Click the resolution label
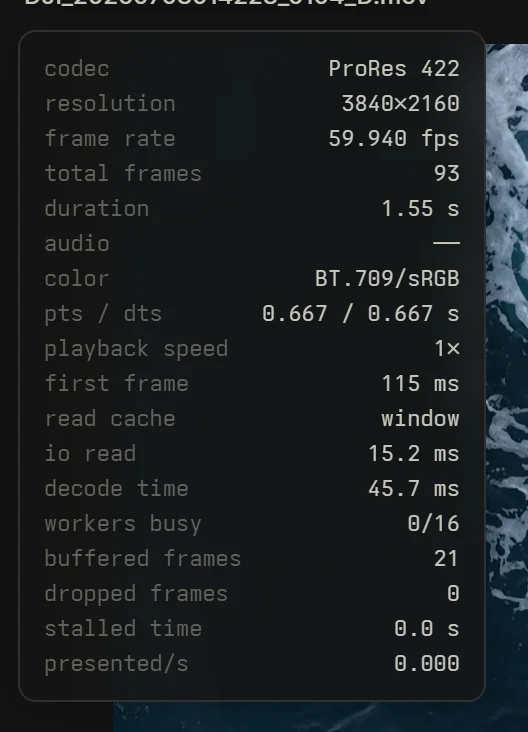The width and height of the screenshot is (528, 732). 110,104
